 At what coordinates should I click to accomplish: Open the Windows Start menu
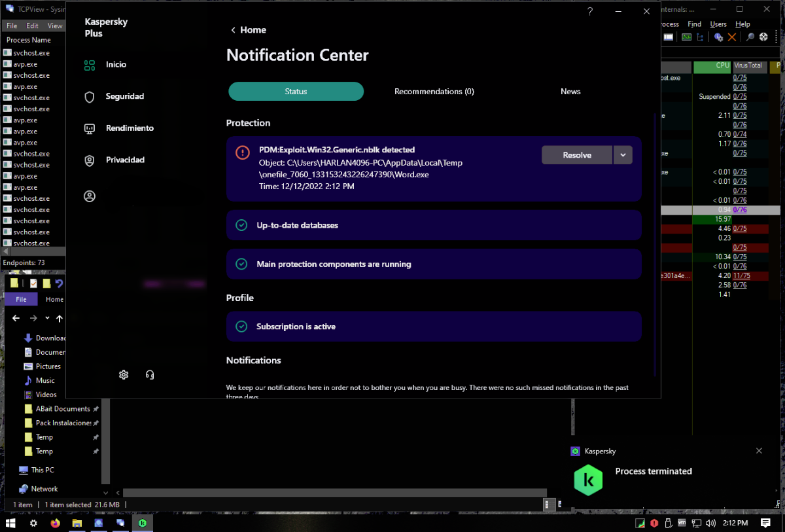pyautogui.click(x=11, y=523)
